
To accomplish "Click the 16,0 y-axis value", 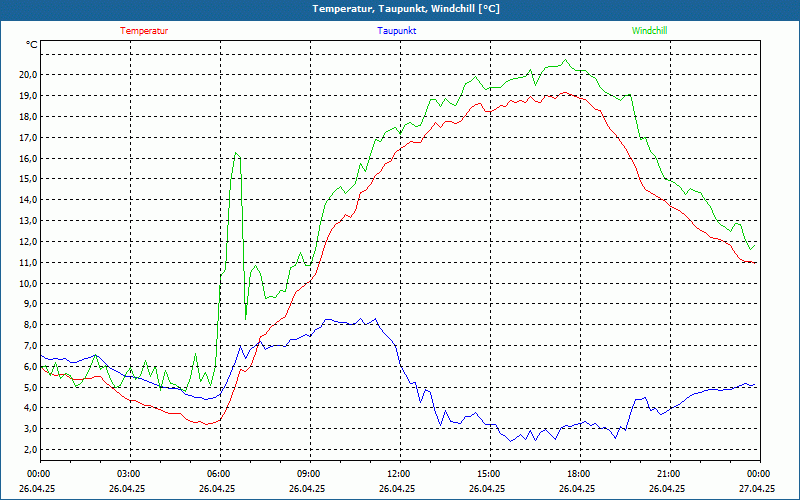I will click(28, 159).
